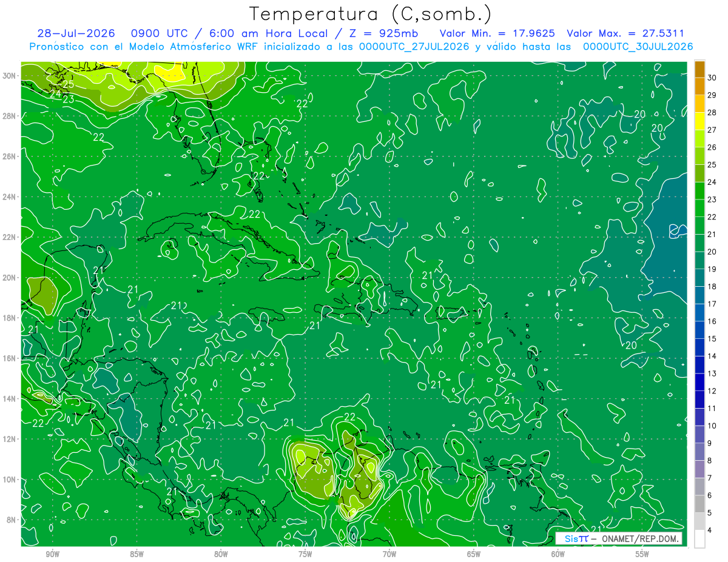Click the latitude axis label '12N'
The height and width of the screenshot is (562, 728).
[9, 439]
